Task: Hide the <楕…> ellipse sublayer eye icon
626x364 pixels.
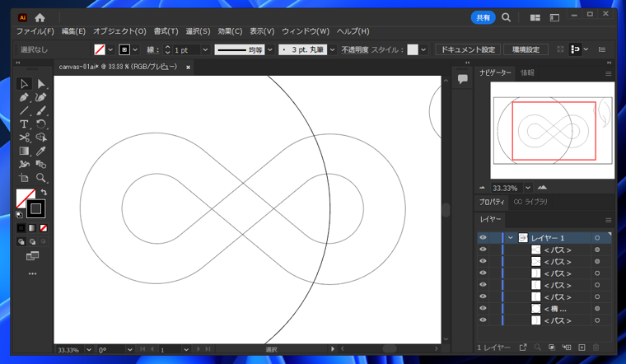Action: point(483,309)
